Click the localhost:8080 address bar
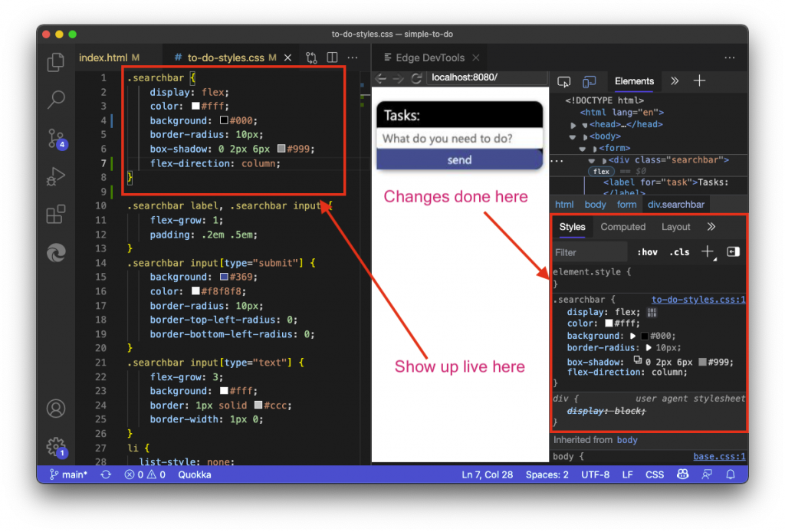This screenshot has height=532, width=785. [485, 78]
